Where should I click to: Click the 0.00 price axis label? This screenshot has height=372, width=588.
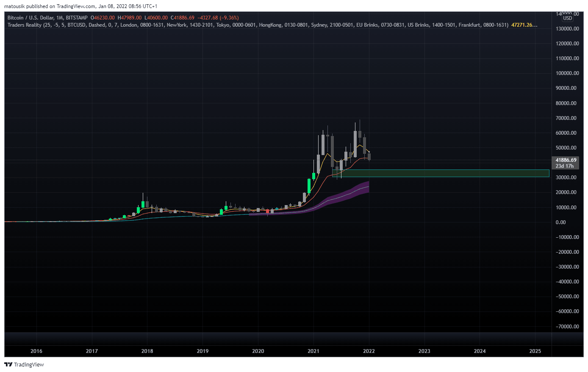click(560, 222)
